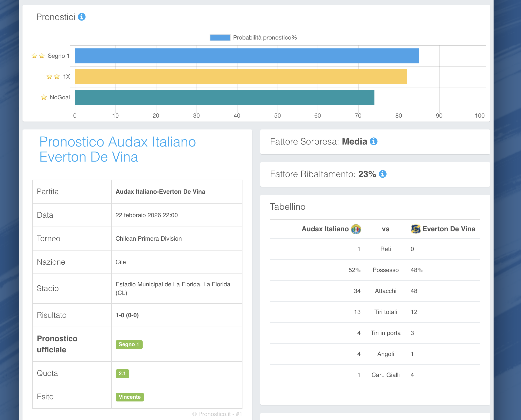Click the star beside NoGoal label

(44, 97)
